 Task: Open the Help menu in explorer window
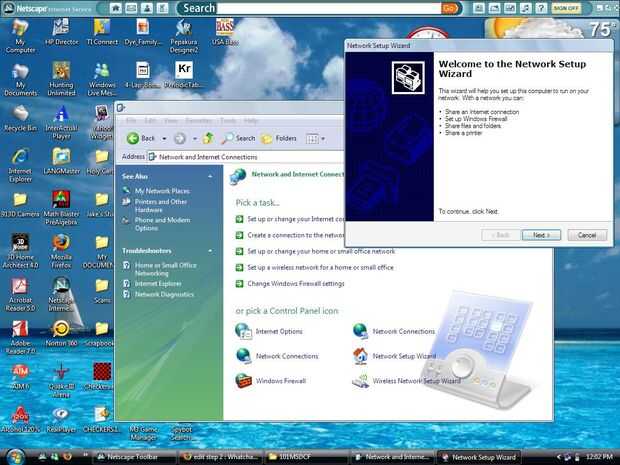tap(251, 120)
